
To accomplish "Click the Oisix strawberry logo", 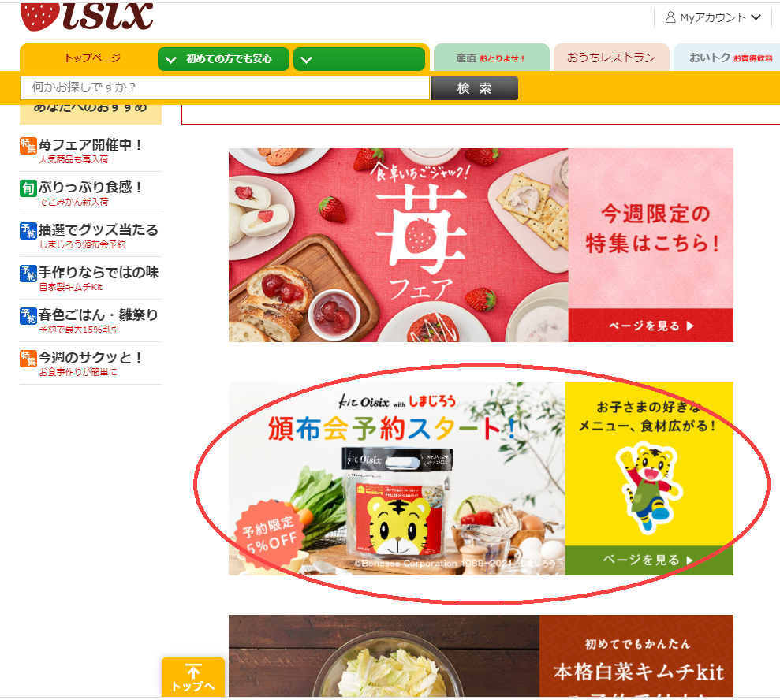I will click(87, 17).
